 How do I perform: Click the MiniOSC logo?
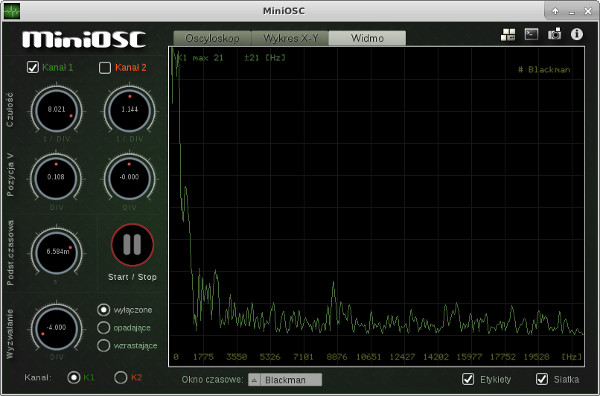(x=84, y=40)
